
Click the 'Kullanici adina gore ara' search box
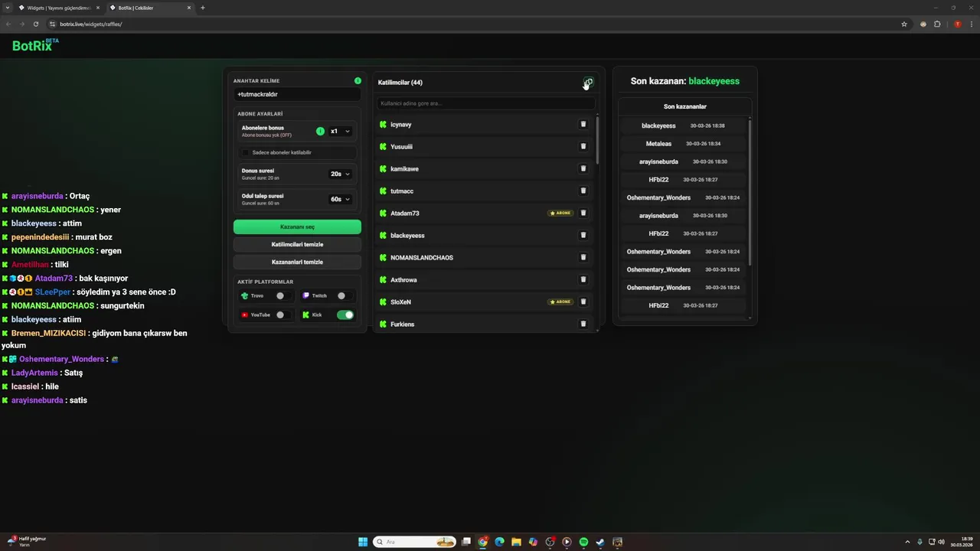(x=485, y=103)
